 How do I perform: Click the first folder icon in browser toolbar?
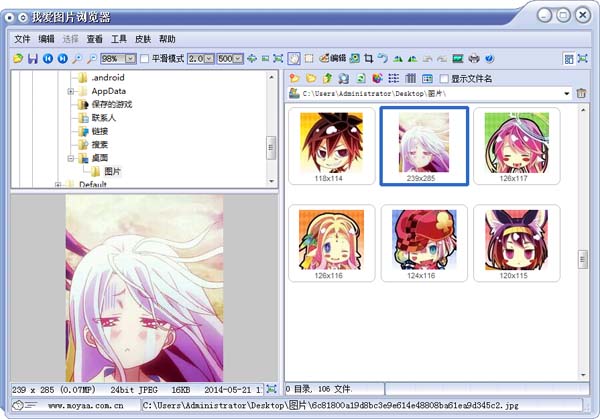coord(294,78)
